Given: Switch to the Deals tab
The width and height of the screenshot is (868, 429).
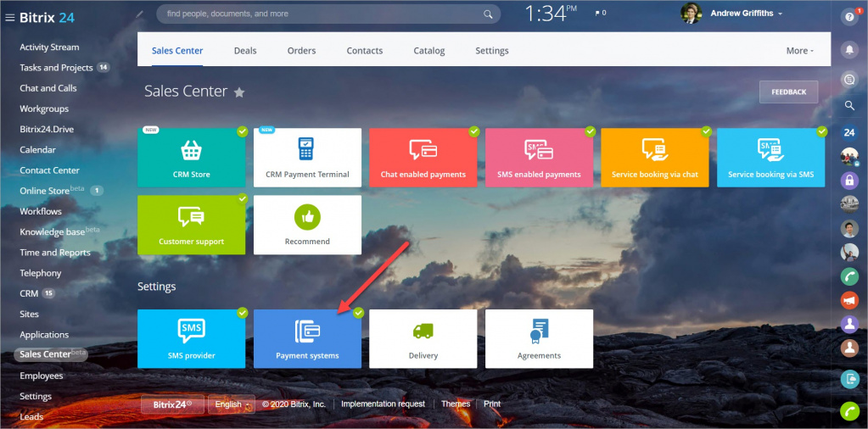Looking at the screenshot, I should (245, 51).
